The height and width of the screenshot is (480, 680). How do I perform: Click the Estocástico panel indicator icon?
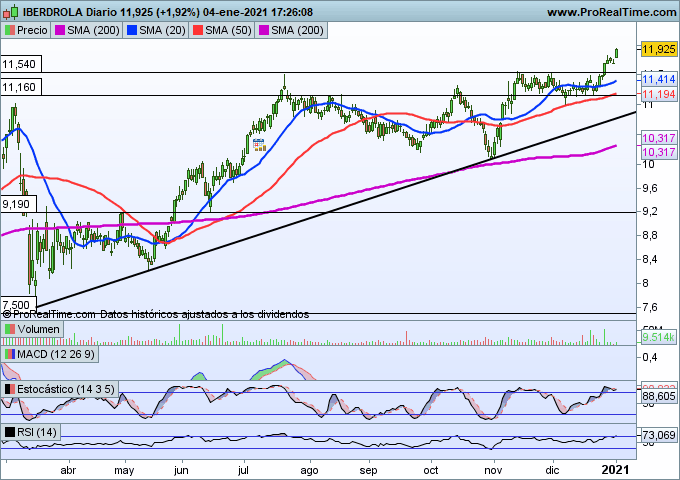click(10, 389)
